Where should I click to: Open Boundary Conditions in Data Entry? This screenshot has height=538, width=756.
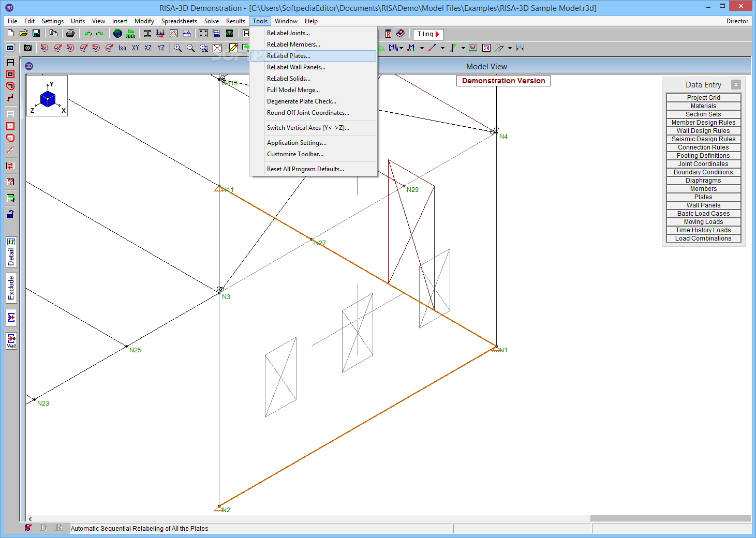(x=704, y=172)
